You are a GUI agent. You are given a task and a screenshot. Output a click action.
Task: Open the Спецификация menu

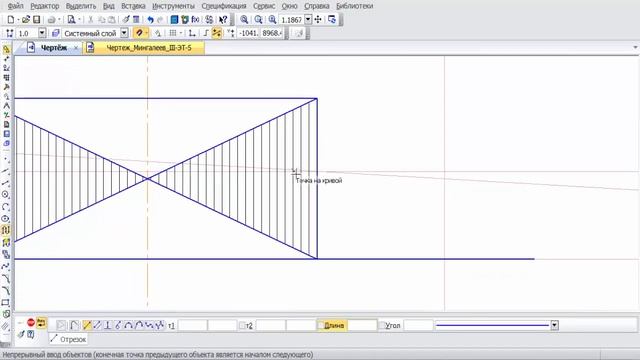[x=224, y=6]
